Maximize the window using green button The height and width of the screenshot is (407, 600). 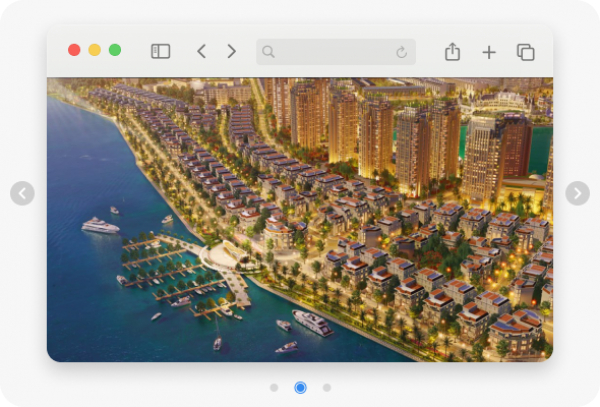click(115, 50)
